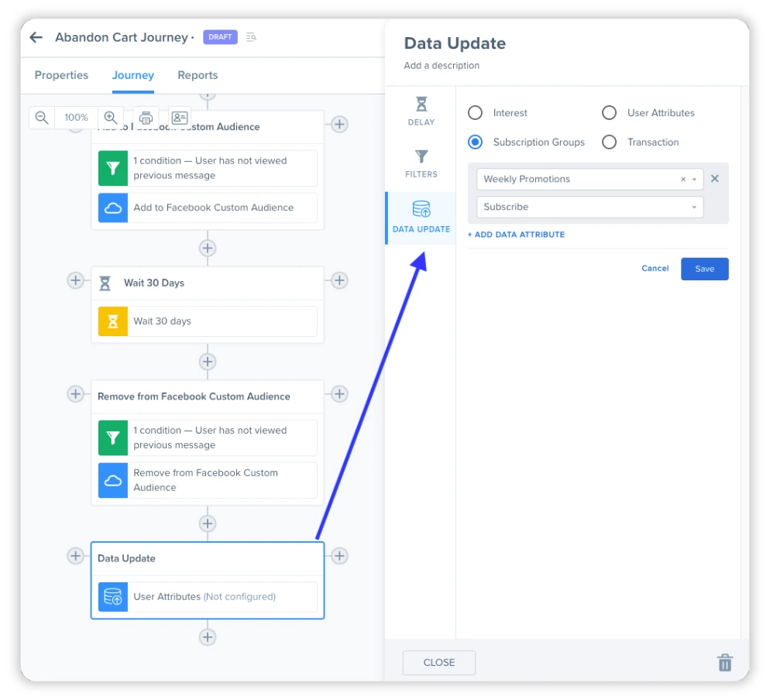This screenshot has width=770, height=700.
Task: Click the contact card icon in toolbar
Action: click(x=179, y=118)
